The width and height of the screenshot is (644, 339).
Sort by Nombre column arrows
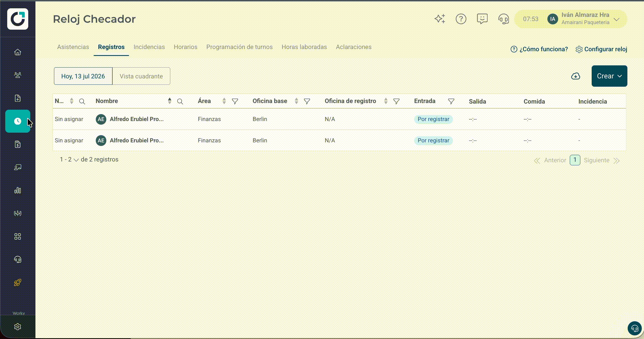tap(169, 101)
